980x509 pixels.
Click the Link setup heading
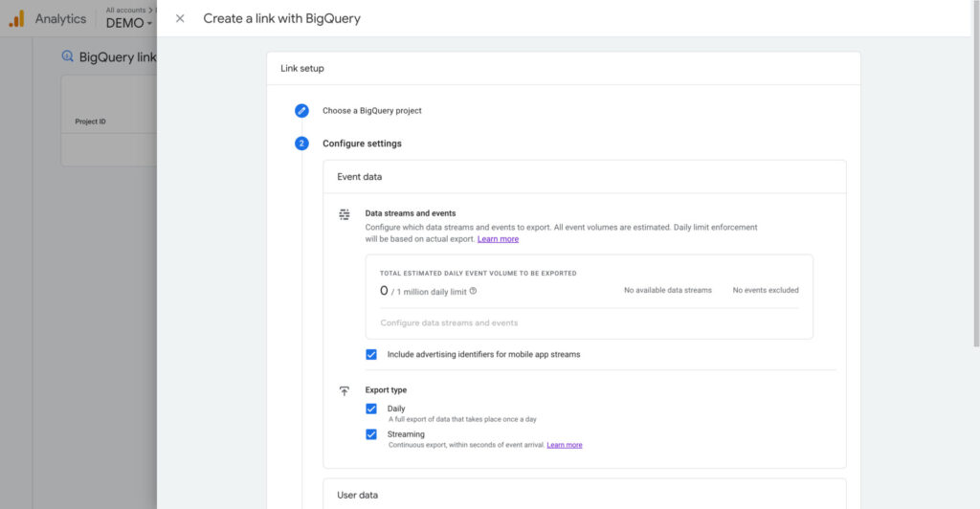pyautogui.click(x=301, y=69)
